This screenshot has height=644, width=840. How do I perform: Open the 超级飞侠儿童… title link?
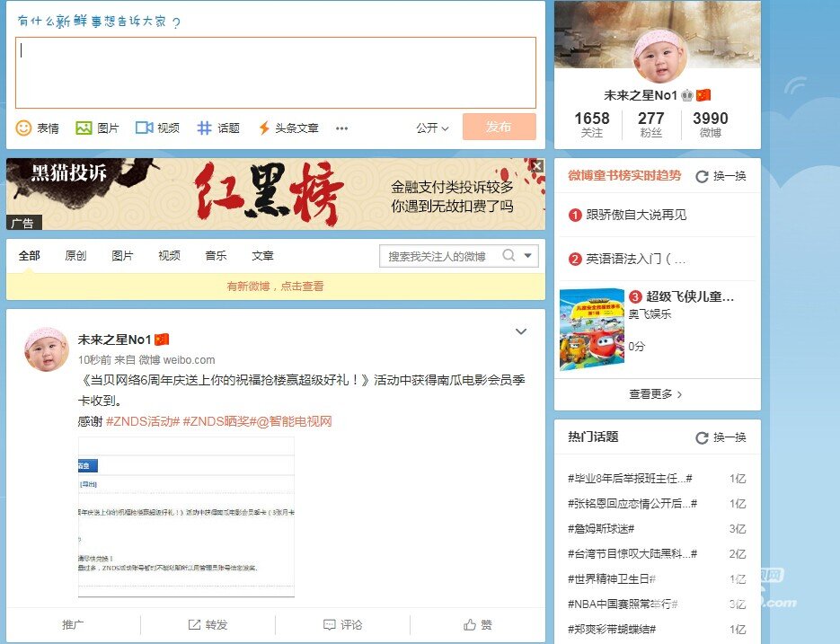(690, 296)
